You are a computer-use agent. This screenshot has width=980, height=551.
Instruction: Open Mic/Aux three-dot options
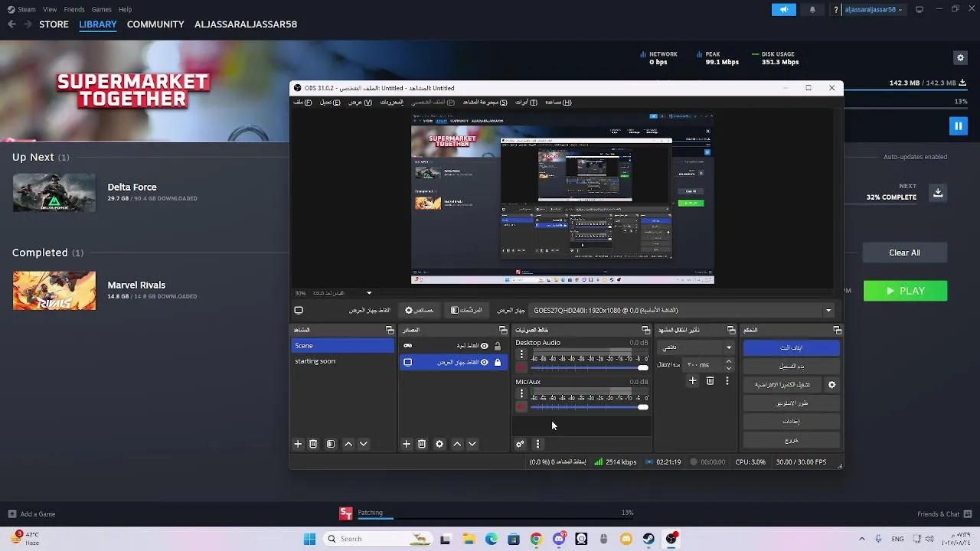[x=521, y=393]
